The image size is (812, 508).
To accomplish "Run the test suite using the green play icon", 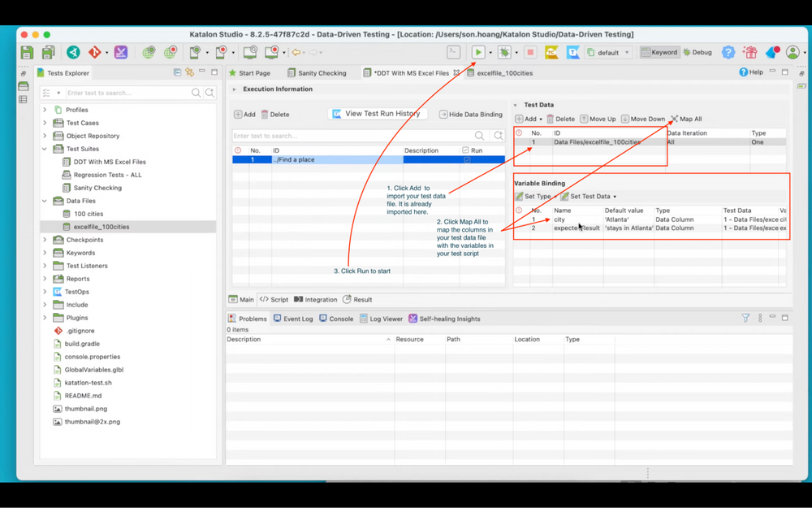I will click(x=478, y=51).
